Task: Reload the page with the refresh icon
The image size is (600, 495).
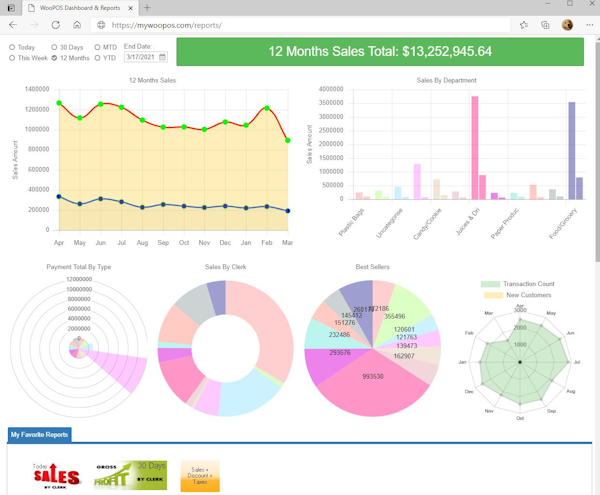Action: [x=56, y=25]
